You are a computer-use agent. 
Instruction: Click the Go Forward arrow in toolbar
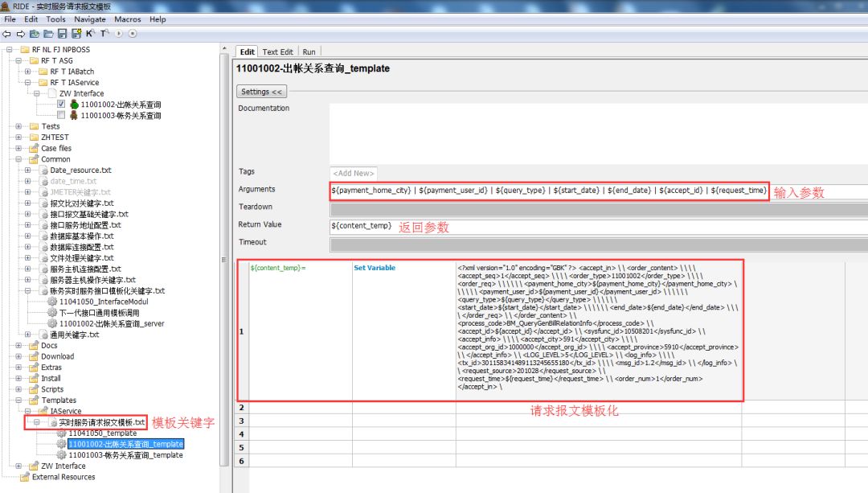pyautogui.click(x=20, y=34)
